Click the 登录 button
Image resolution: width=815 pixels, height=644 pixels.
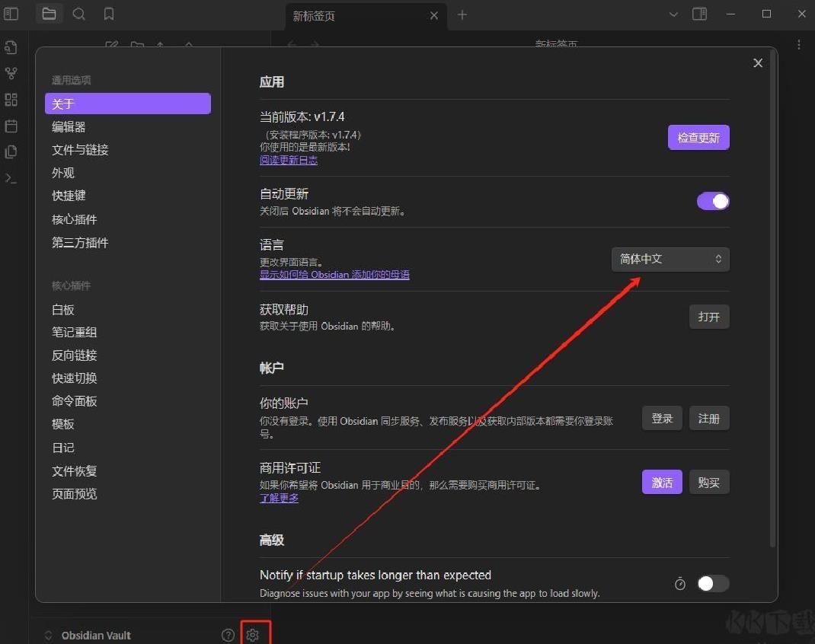[662, 418]
